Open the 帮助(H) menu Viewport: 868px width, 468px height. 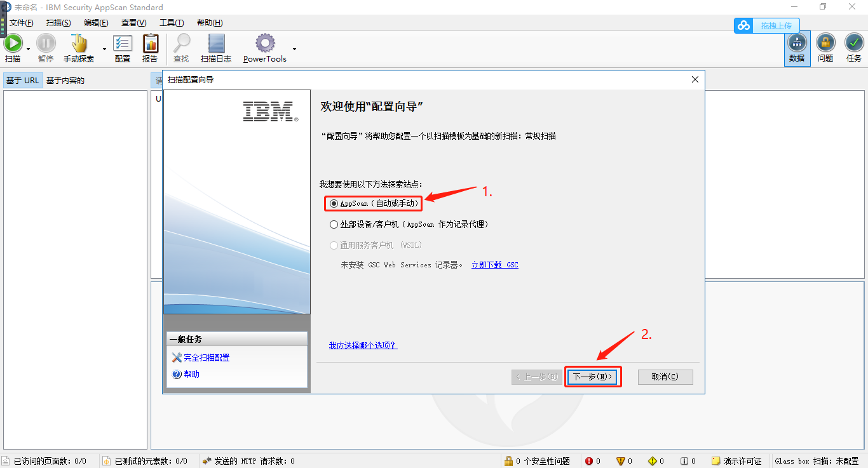[x=210, y=23]
